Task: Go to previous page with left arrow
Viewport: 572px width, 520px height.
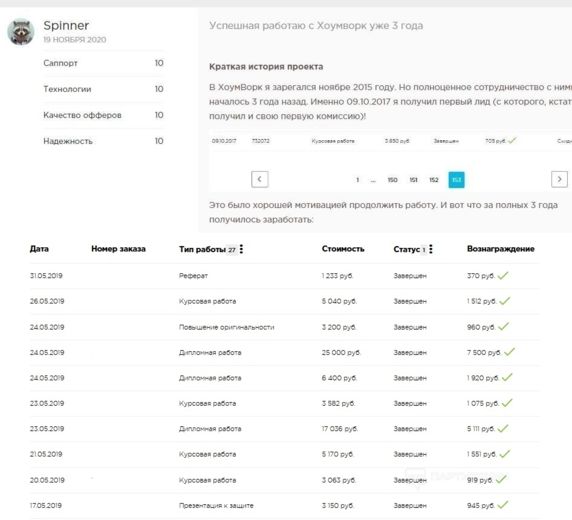Action: [260, 179]
